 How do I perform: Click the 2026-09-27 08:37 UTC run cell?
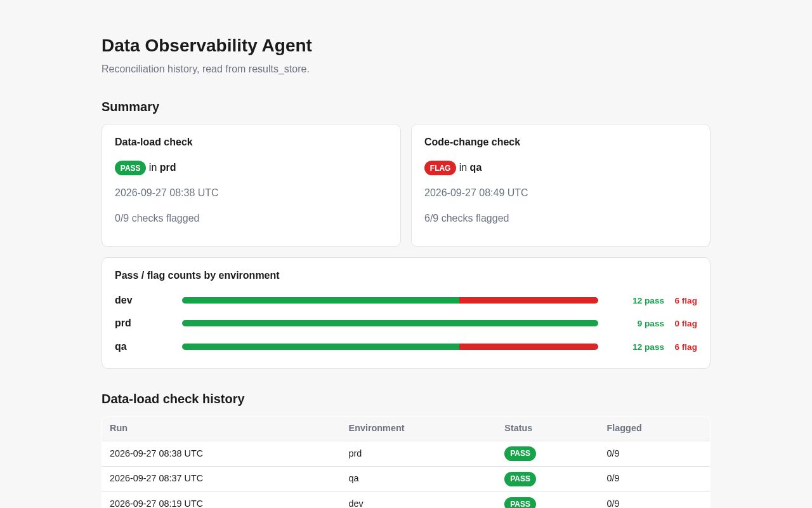[x=156, y=478]
